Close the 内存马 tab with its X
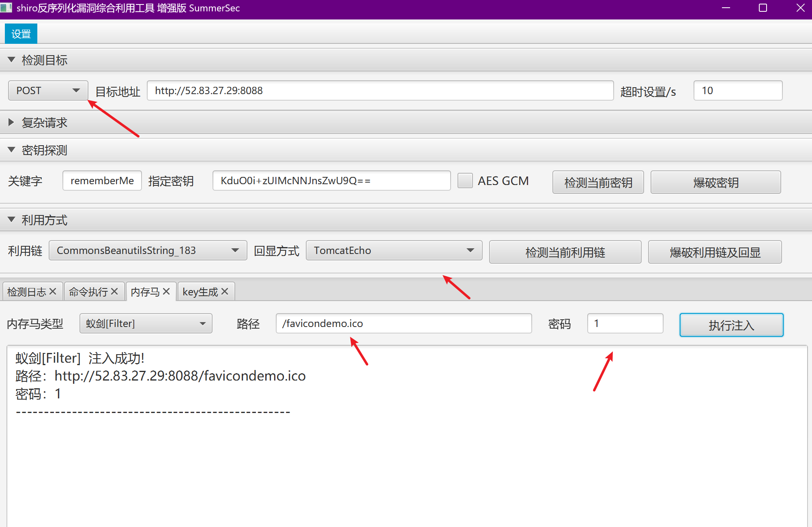 pyautogui.click(x=166, y=291)
